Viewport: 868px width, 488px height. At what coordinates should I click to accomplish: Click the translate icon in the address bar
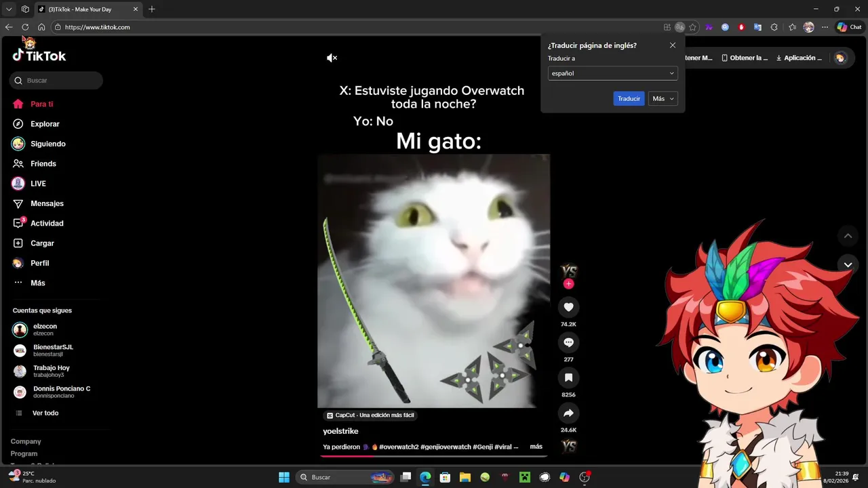(679, 27)
